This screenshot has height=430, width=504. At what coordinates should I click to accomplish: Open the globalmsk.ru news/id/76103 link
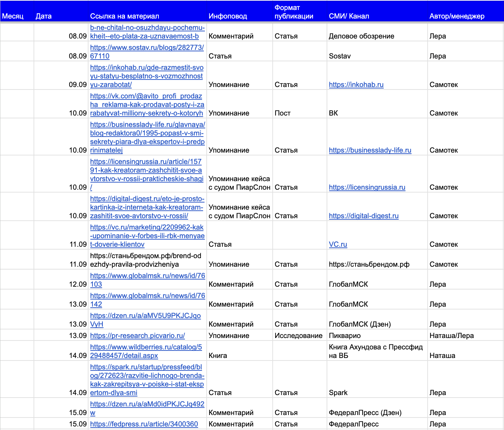147,280
